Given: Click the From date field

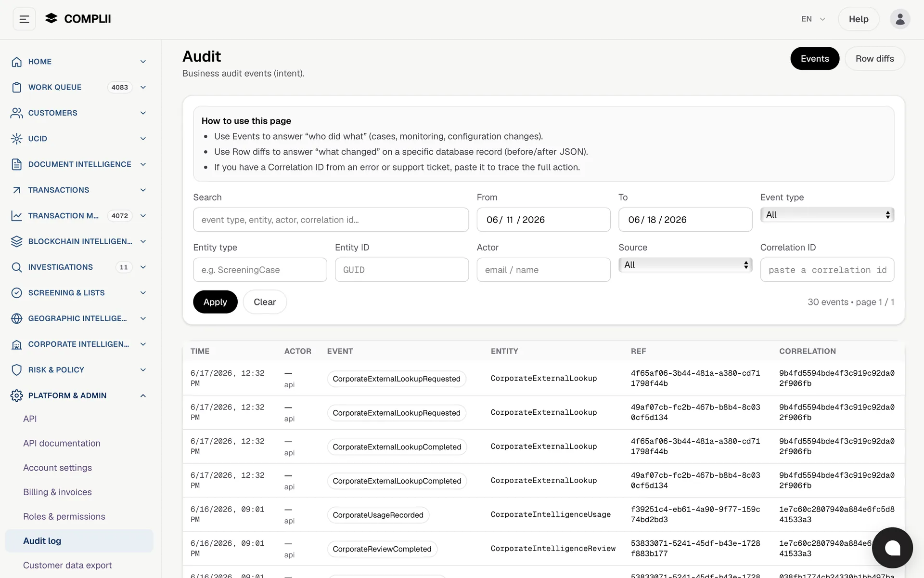Looking at the screenshot, I should click(543, 220).
